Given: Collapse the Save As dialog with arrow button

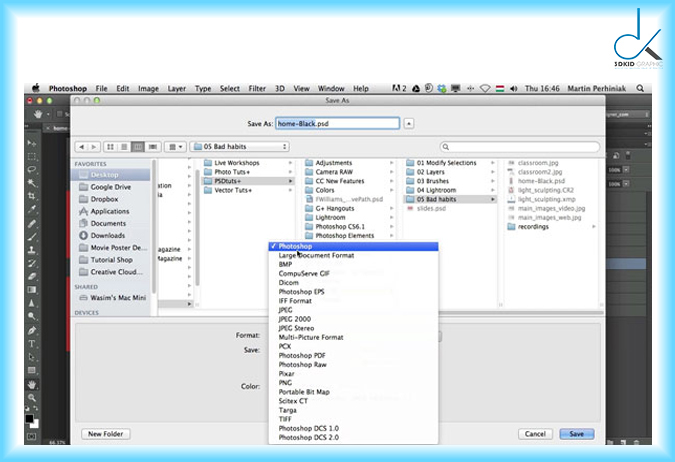Looking at the screenshot, I should 409,124.
